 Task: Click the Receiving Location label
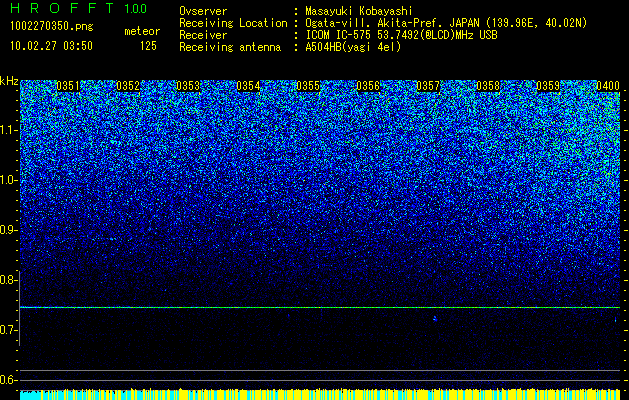pyautogui.click(x=233, y=23)
